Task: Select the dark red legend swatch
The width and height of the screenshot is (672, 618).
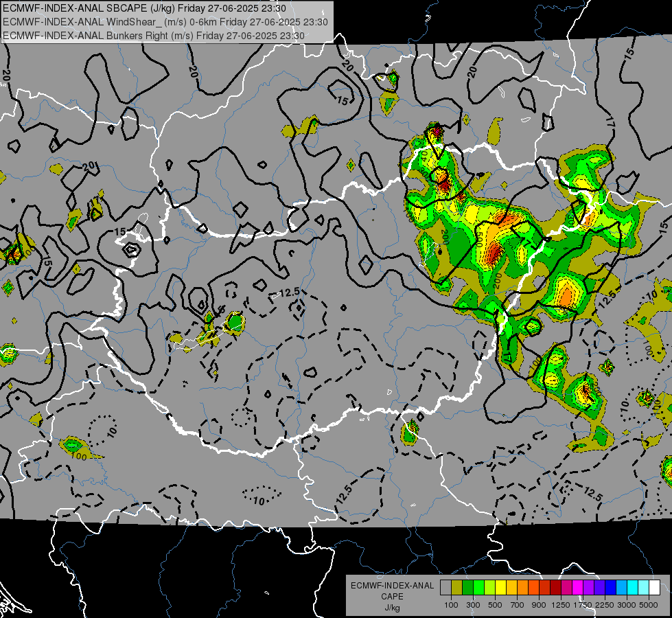Action: point(555,587)
